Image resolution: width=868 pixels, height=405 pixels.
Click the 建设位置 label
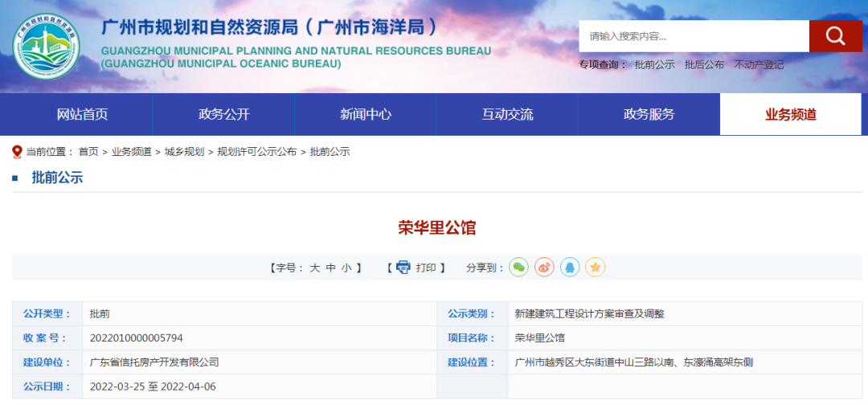tap(472, 362)
